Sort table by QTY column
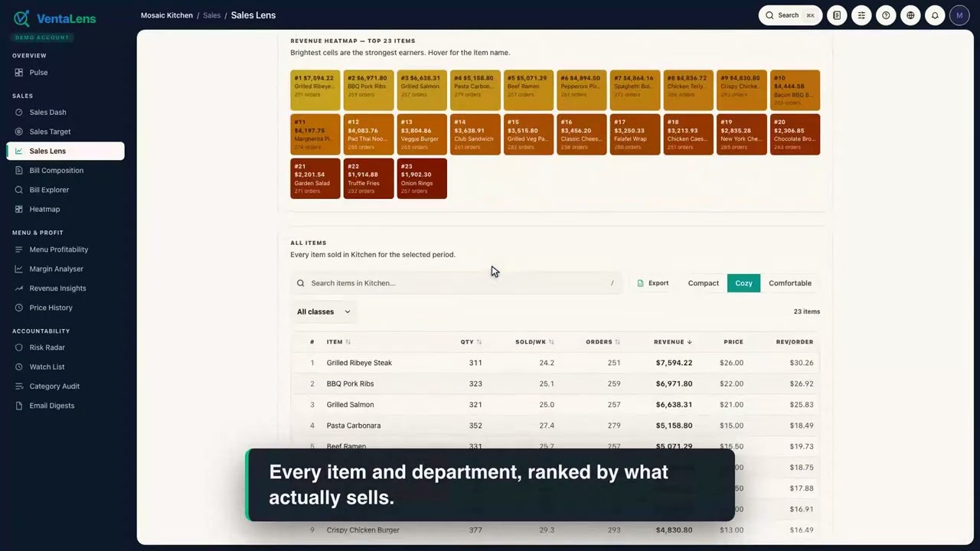This screenshot has width=980, height=551. (x=471, y=342)
